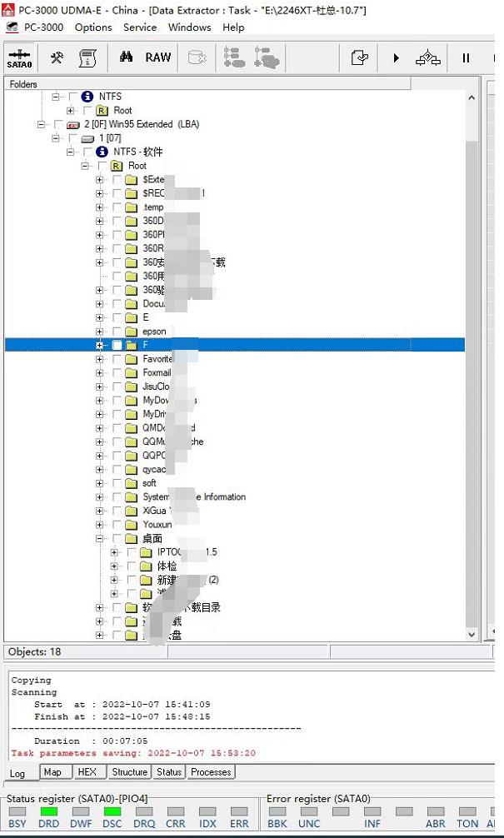Viewport: 504px width, 838px height.
Task: Open the Options menu
Action: [93, 27]
